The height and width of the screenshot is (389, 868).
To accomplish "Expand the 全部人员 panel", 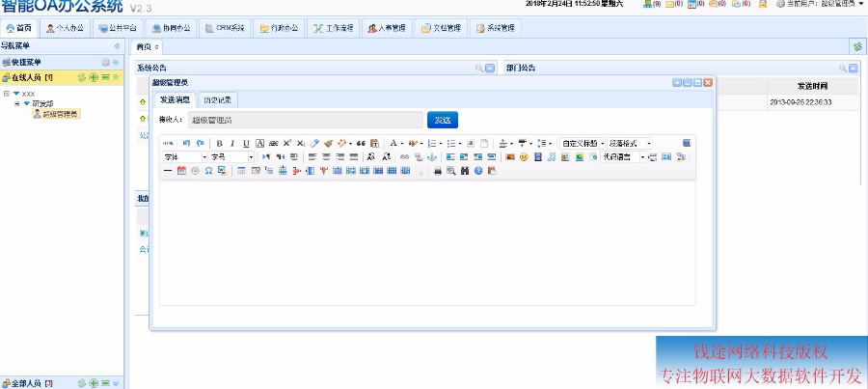I will coord(116,383).
